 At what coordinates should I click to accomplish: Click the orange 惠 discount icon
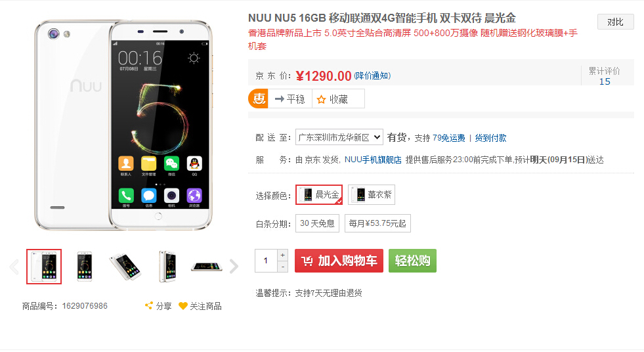click(x=259, y=99)
